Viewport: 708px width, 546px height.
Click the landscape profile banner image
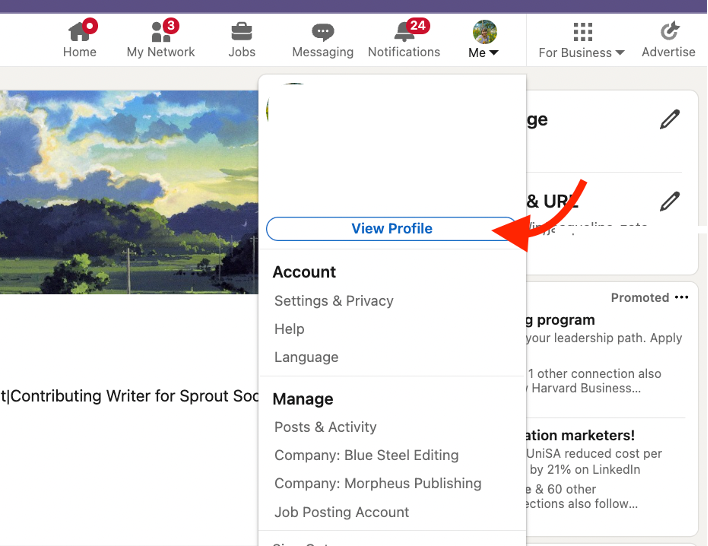click(x=129, y=192)
